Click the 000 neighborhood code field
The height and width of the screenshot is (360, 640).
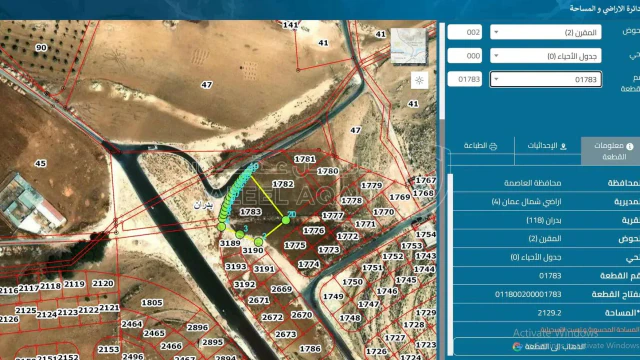coord(464,56)
